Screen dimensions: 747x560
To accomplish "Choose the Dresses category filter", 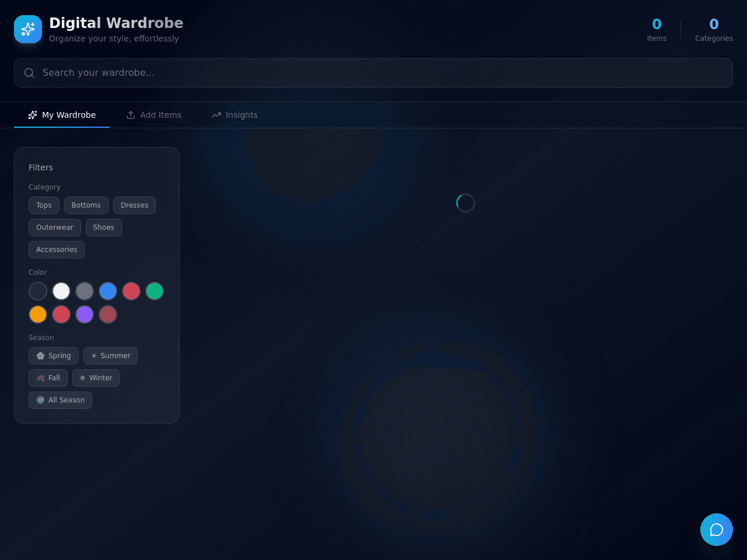I will (x=134, y=205).
